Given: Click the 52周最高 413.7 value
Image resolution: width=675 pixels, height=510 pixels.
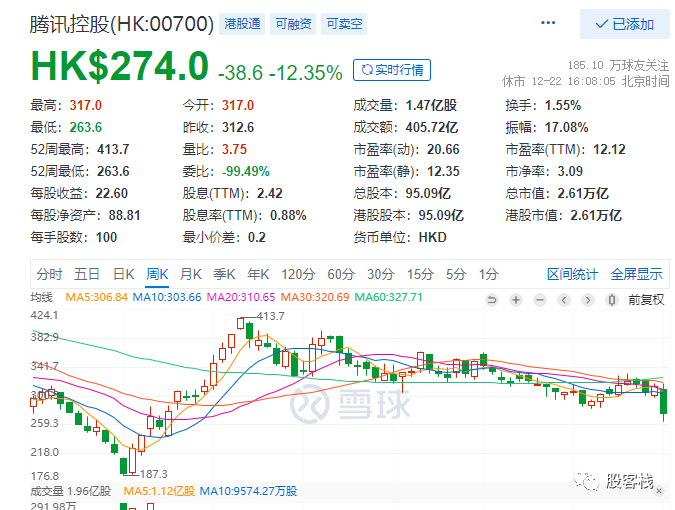Looking at the screenshot, I should pos(113,149).
